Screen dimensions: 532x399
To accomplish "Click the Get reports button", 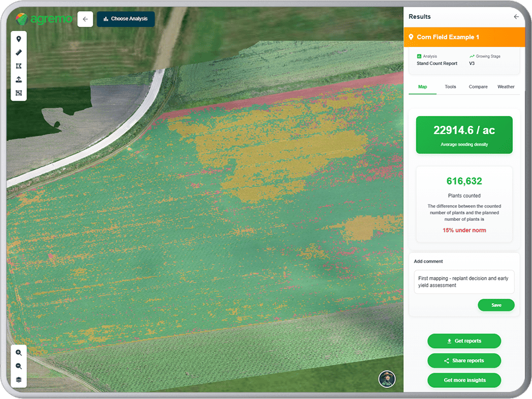I will point(464,341).
